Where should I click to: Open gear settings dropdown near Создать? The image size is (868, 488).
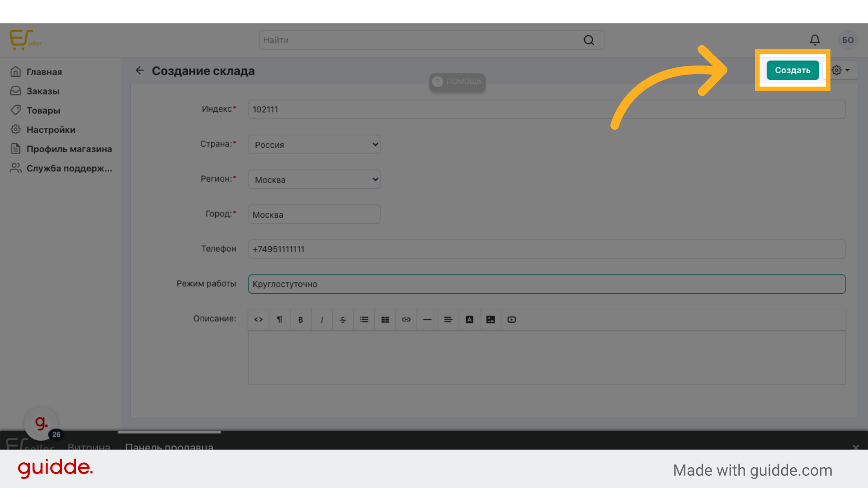(x=841, y=70)
